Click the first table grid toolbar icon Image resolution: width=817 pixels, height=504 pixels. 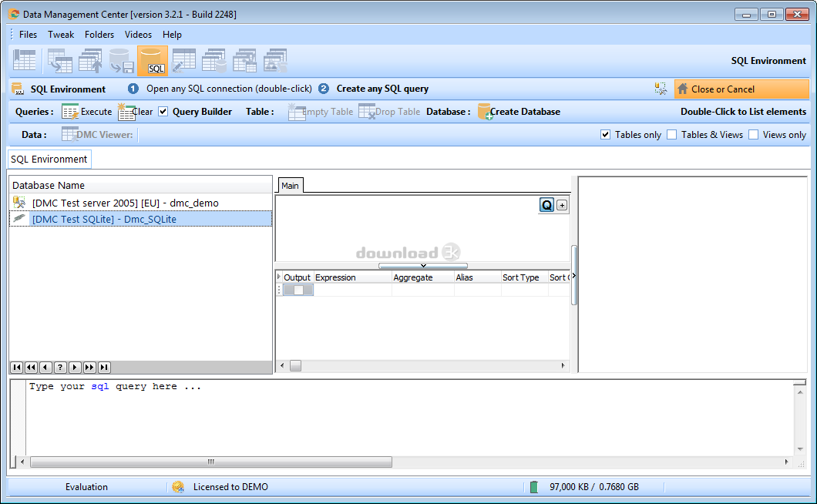tap(25, 61)
